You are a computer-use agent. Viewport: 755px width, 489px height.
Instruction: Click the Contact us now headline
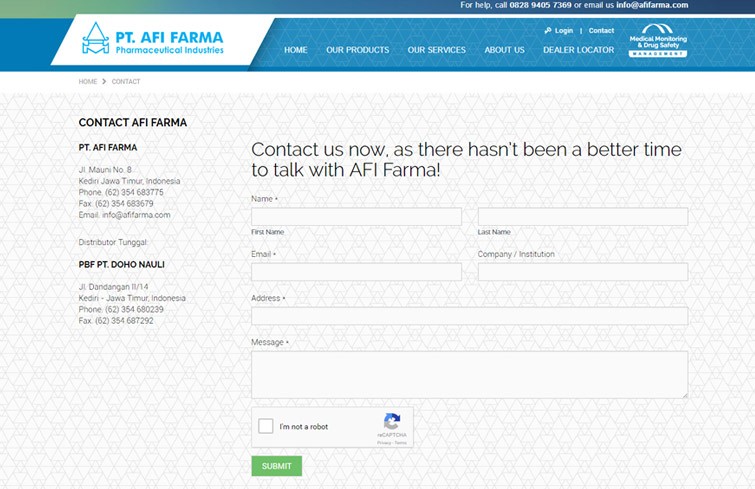click(466, 159)
